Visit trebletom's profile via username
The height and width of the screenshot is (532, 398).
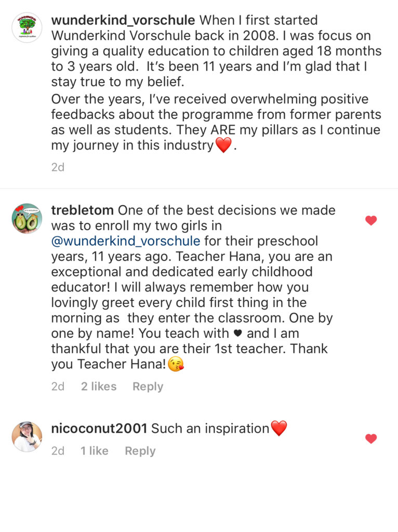click(x=83, y=210)
